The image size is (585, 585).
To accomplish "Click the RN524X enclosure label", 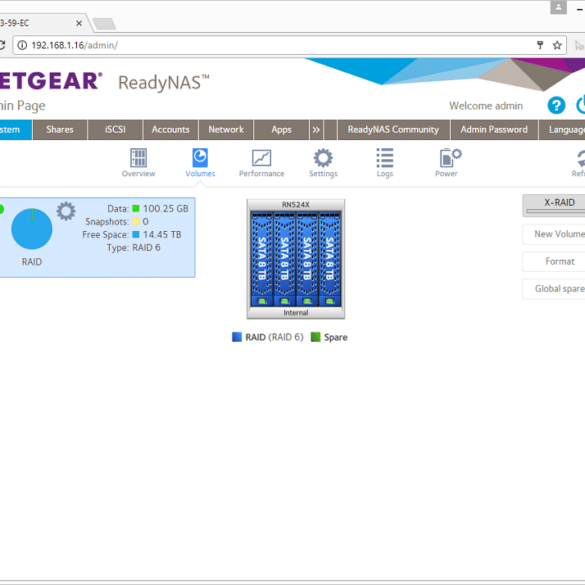I will tap(295, 204).
